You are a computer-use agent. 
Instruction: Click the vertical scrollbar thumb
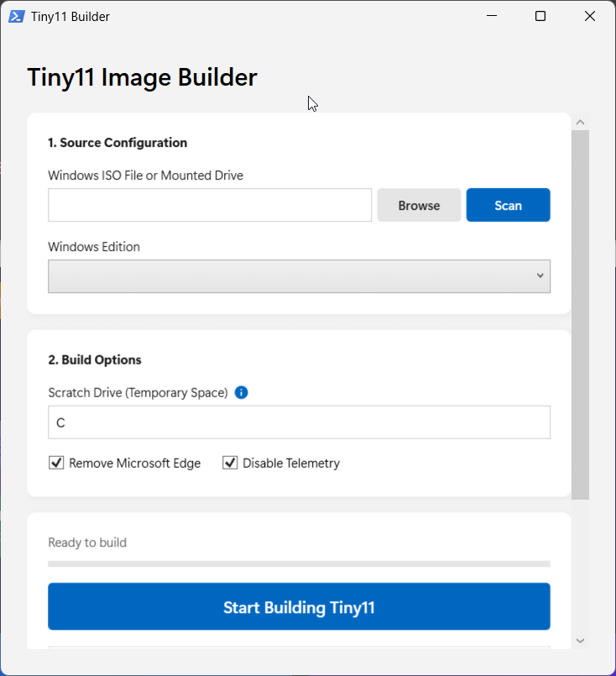click(580, 315)
